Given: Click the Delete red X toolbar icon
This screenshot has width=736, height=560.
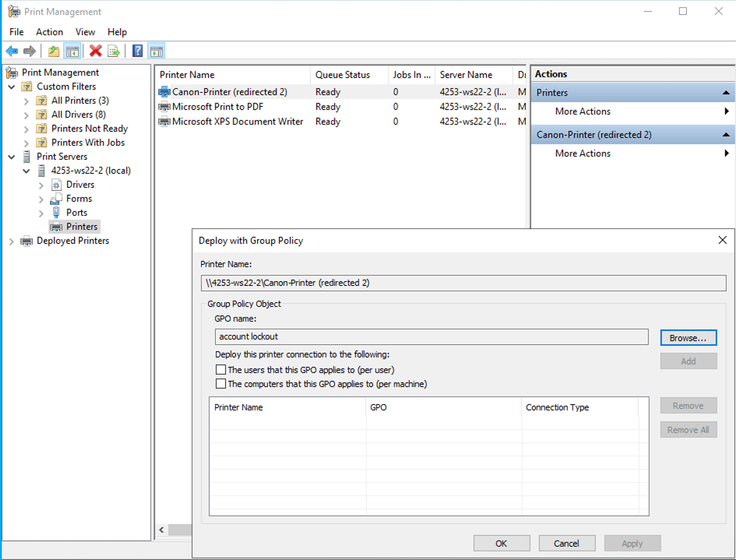Looking at the screenshot, I should tap(95, 51).
